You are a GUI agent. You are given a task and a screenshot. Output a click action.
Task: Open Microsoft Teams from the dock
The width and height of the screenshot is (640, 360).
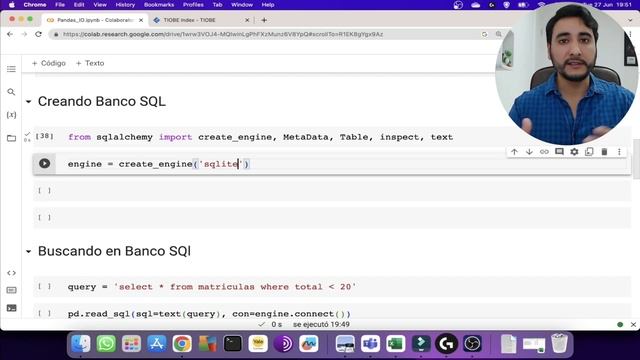pos(370,344)
